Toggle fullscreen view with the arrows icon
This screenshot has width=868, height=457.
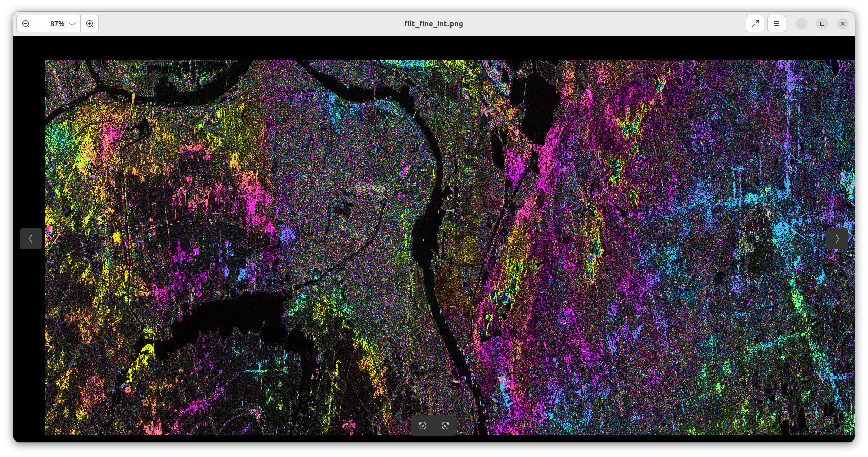click(755, 24)
